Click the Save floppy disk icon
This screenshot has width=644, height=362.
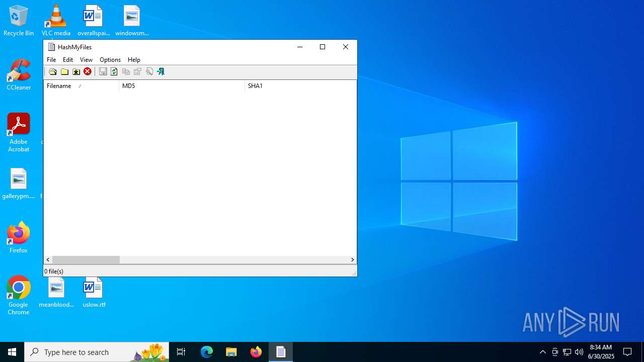[x=103, y=71]
